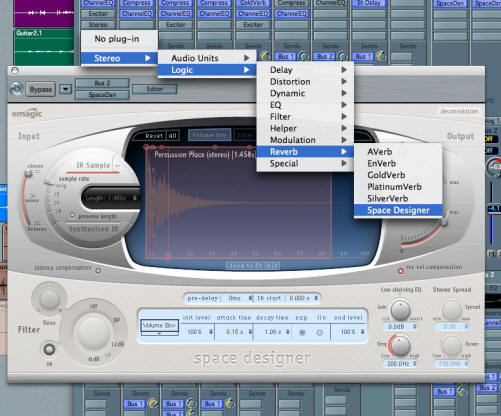Adjust the end level stepper
Image resolution: width=501 pixels, height=416 pixels.
(362, 332)
